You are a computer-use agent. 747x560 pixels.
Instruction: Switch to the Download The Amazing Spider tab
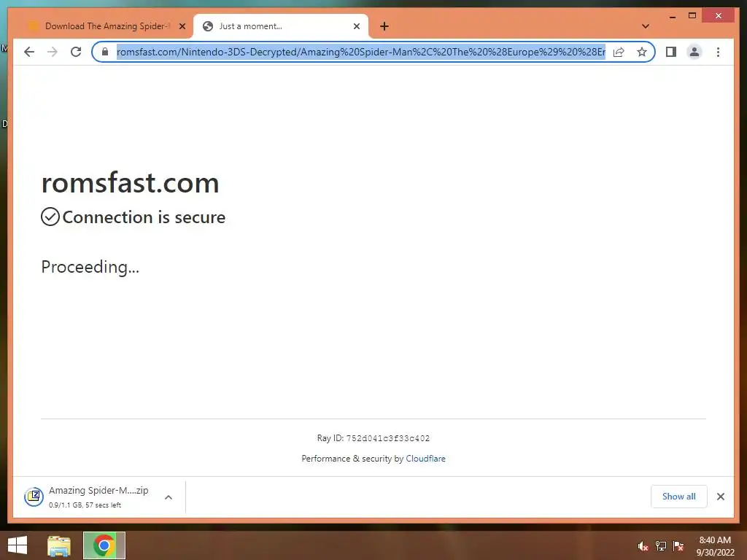(107, 26)
